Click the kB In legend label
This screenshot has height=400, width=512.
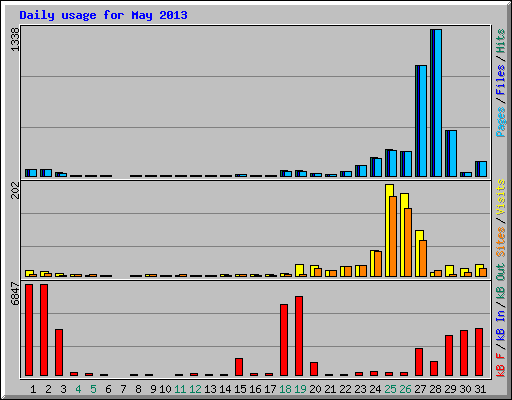tap(501, 326)
